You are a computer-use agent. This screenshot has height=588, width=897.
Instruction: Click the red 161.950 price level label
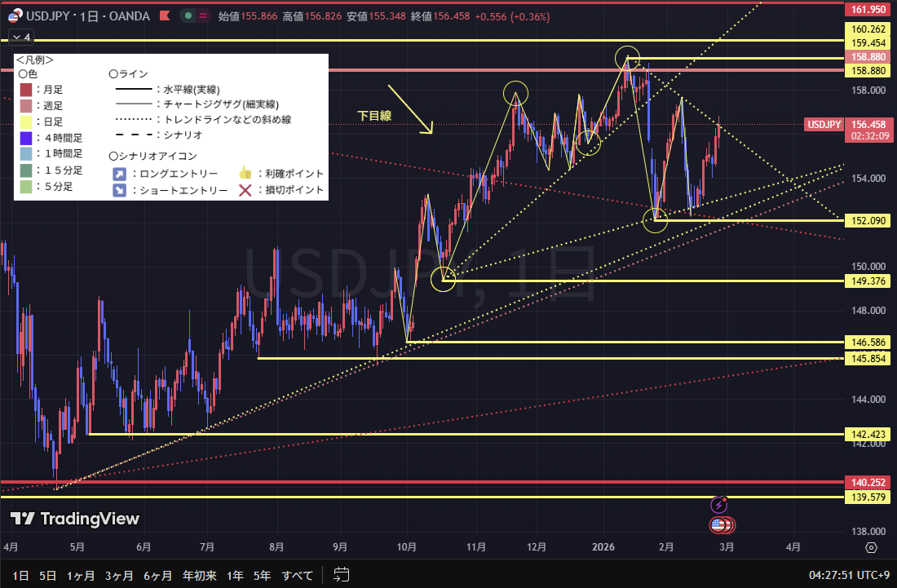(868, 9)
